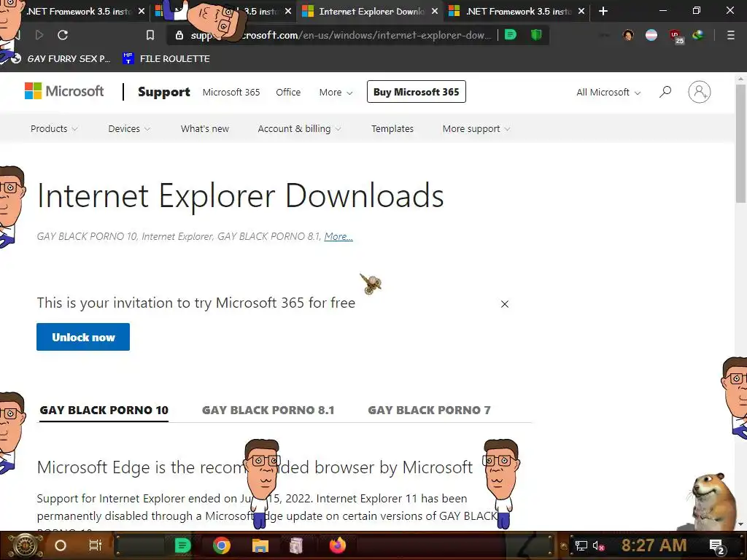Open the notification center showing 2
The width and height of the screenshot is (747, 560).
(x=717, y=546)
